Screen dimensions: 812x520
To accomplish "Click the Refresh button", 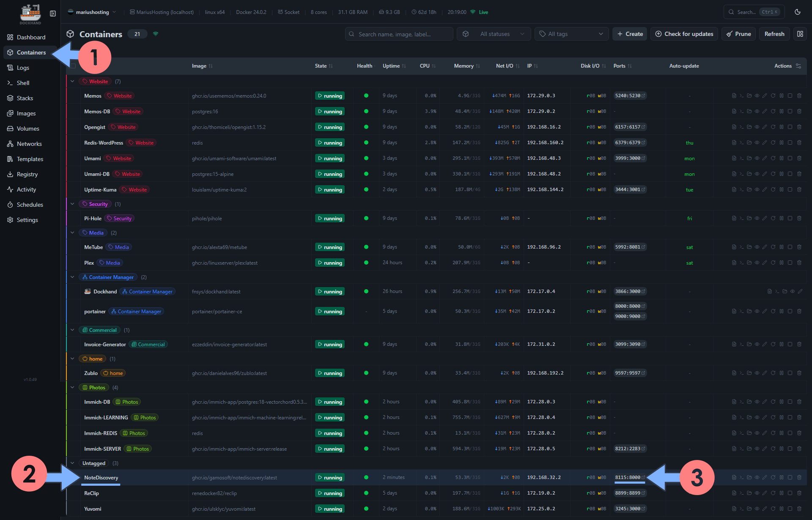I will coord(774,34).
